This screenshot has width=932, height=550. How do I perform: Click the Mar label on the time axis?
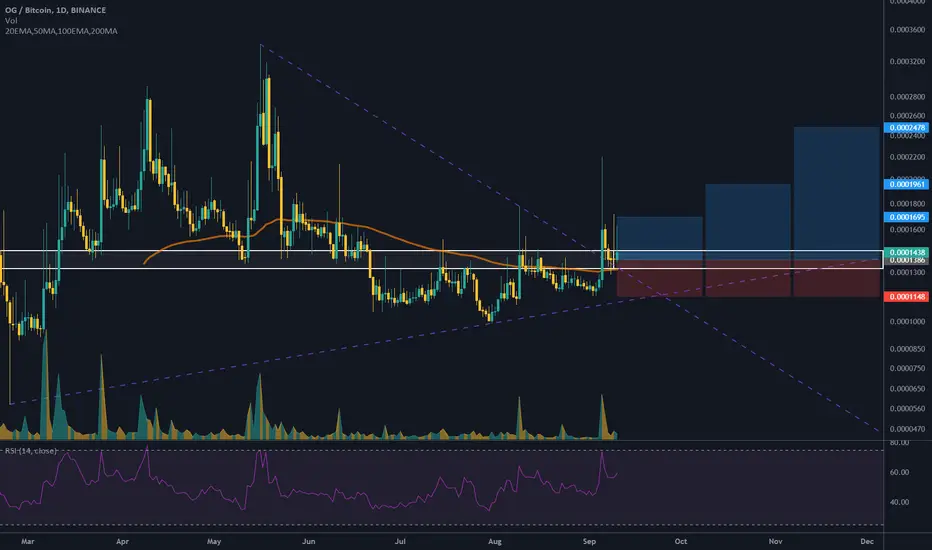pyautogui.click(x=27, y=542)
